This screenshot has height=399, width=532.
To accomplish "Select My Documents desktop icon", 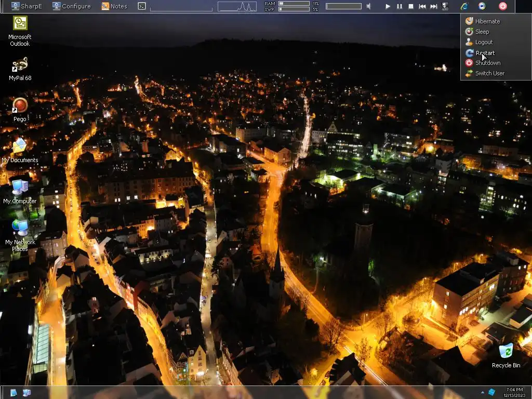I will [20, 151].
